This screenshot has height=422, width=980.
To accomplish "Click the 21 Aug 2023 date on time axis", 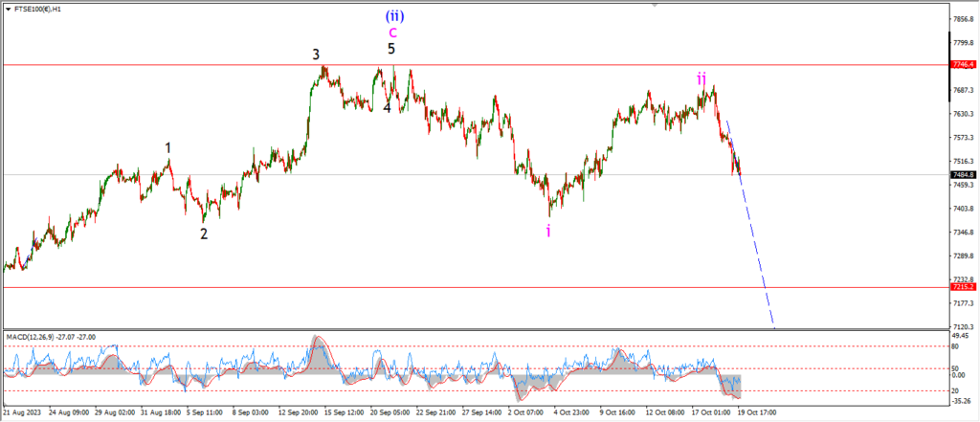I will [23, 412].
